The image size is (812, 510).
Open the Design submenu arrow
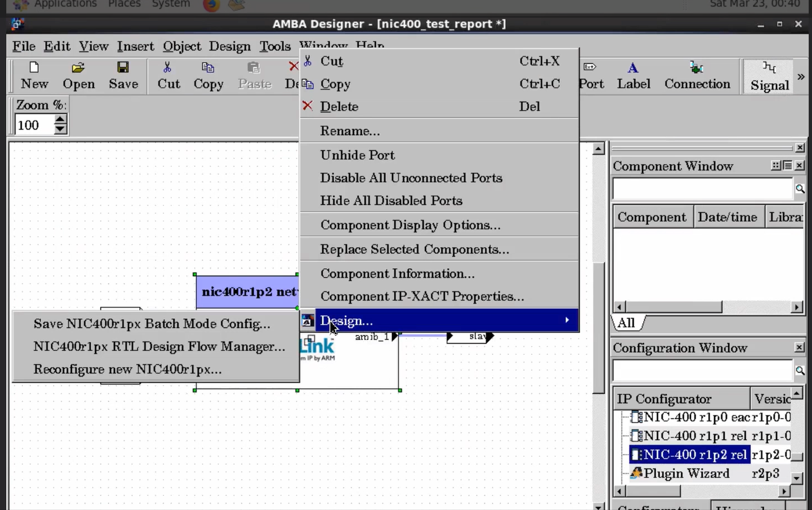click(567, 320)
